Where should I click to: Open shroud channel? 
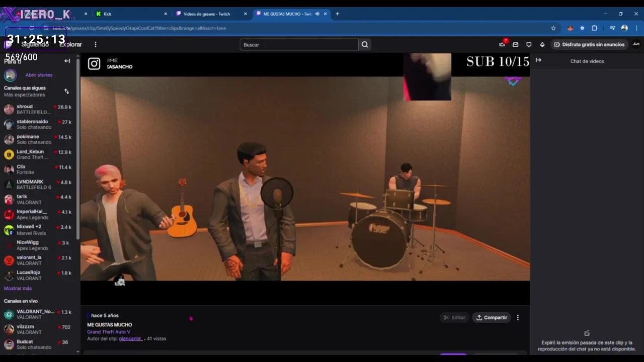[39, 109]
